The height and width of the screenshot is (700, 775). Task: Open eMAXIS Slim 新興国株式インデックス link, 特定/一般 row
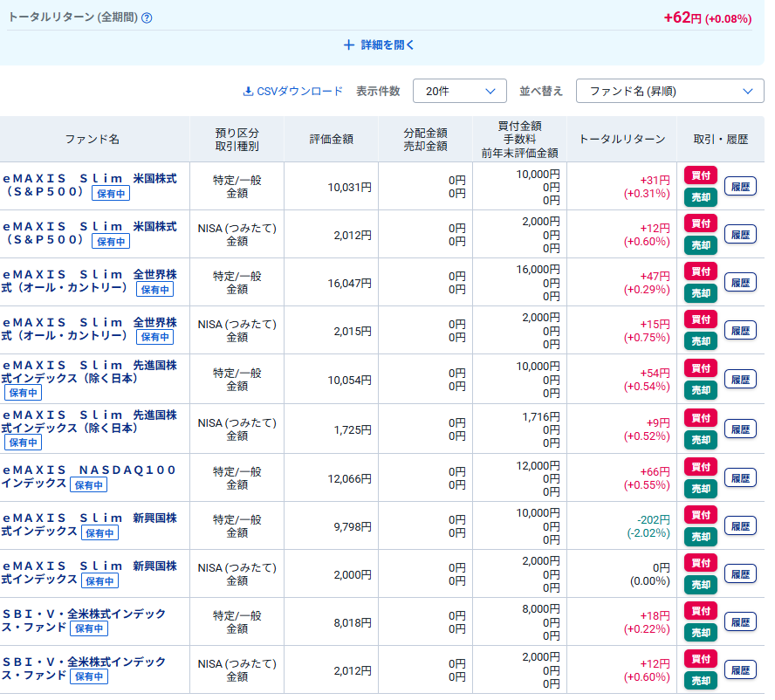point(90,525)
